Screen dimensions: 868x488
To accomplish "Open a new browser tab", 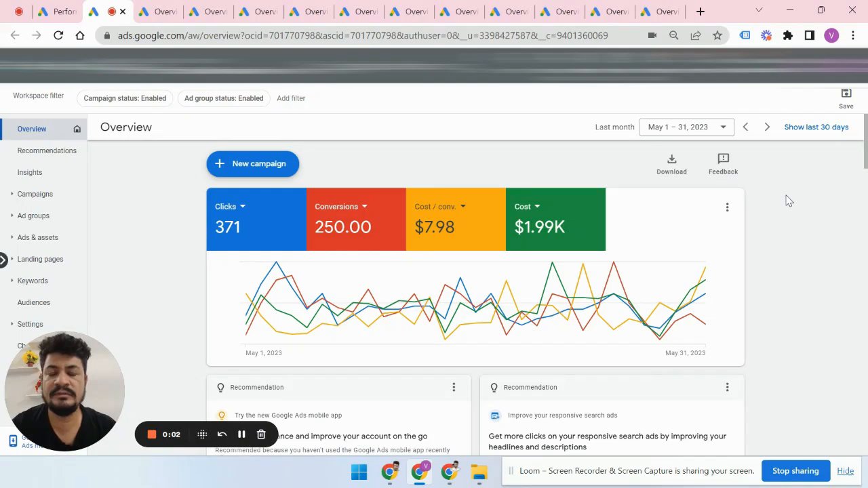I will (701, 12).
